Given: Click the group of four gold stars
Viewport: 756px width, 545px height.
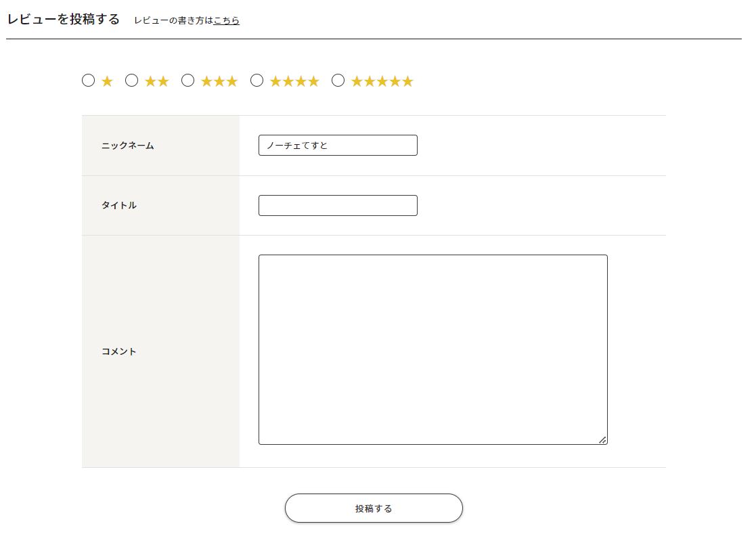Looking at the screenshot, I should pos(294,81).
